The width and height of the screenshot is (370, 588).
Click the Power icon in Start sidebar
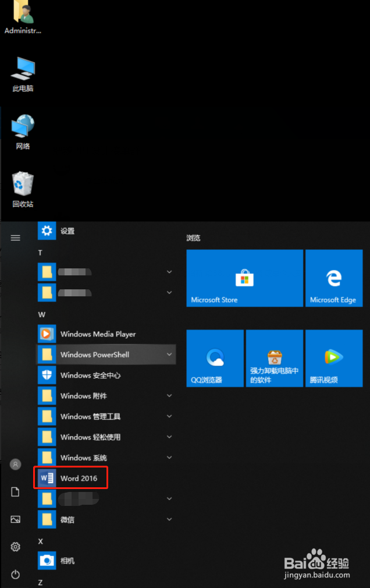(x=15, y=574)
